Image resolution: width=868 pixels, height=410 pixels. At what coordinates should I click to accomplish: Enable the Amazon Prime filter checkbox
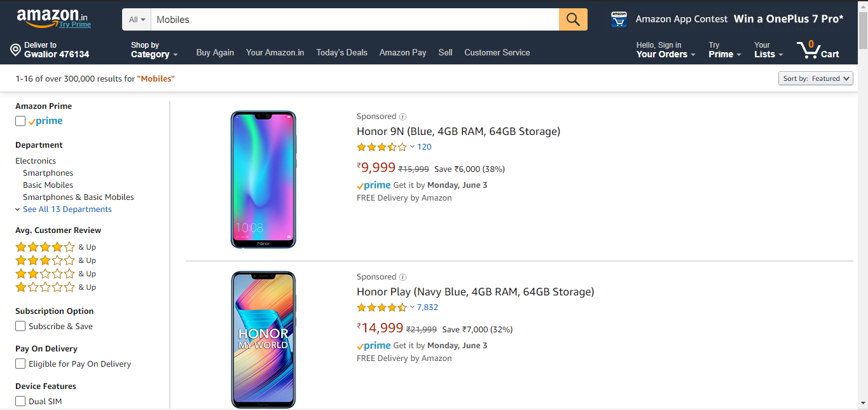(21, 121)
